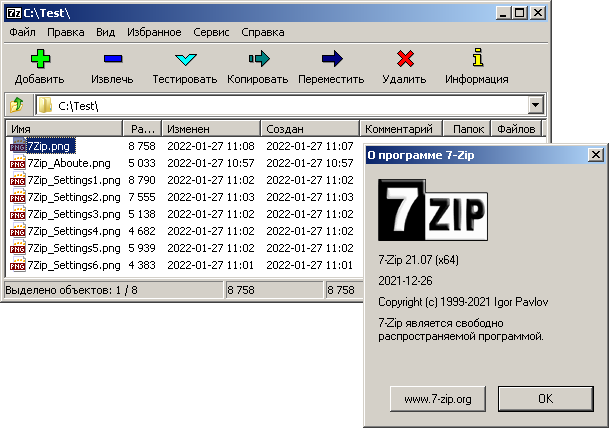The width and height of the screenshot is (609, 428).
Task: Click the Папок column header
Action: tap(467, 129)
